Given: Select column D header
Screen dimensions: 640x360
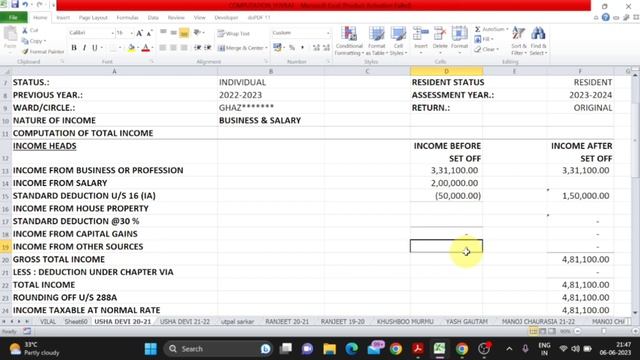Looking at the screenshot, I should 446,71.
